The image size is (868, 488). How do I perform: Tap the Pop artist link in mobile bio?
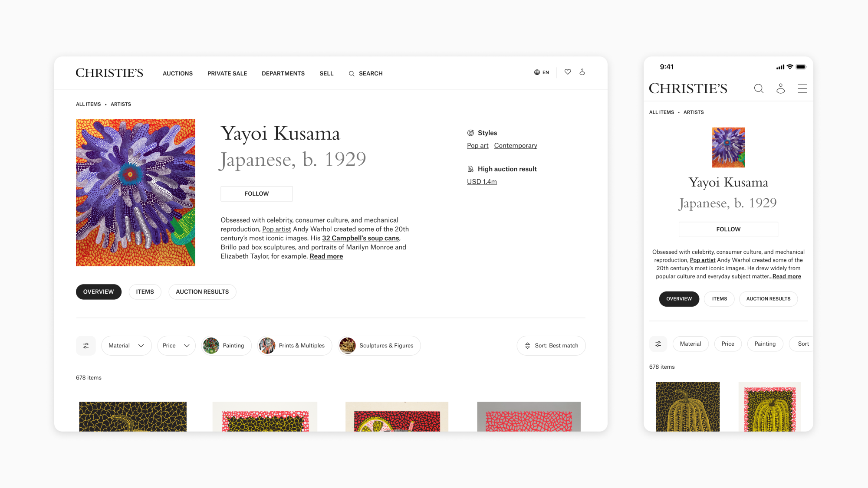pos(703,260)
